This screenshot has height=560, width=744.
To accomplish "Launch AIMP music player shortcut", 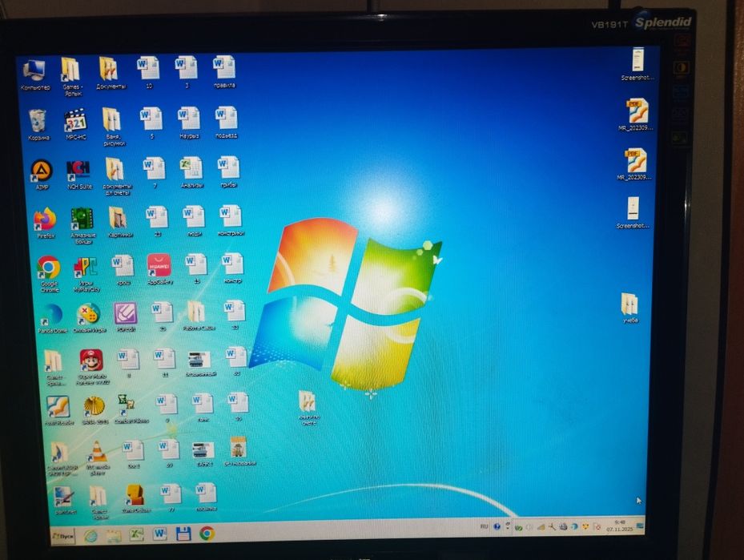I will point(42,175).
